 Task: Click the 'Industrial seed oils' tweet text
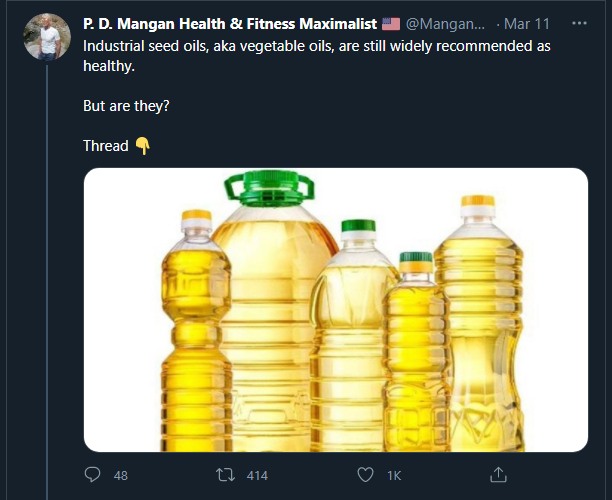(x=300, y=47)
